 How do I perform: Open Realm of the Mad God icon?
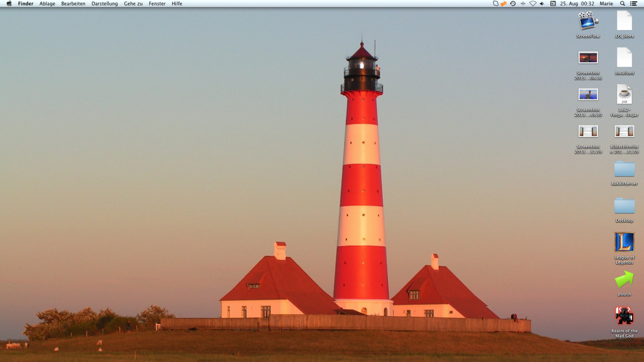click(x=624, y=315)
